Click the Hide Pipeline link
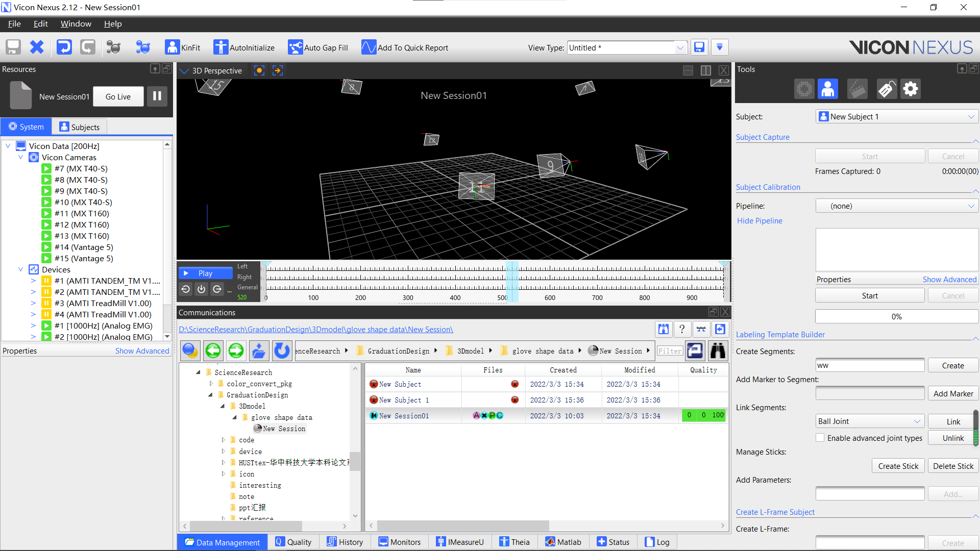This screenshot has height=551, width=980. (x=759, y=220)
